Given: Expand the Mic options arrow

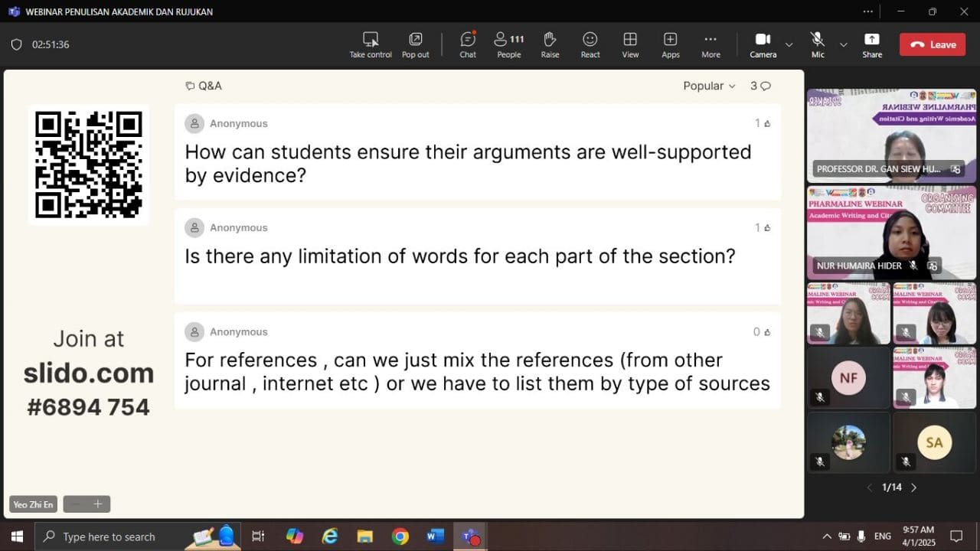Looking at the screenshot, I should 844,44.
